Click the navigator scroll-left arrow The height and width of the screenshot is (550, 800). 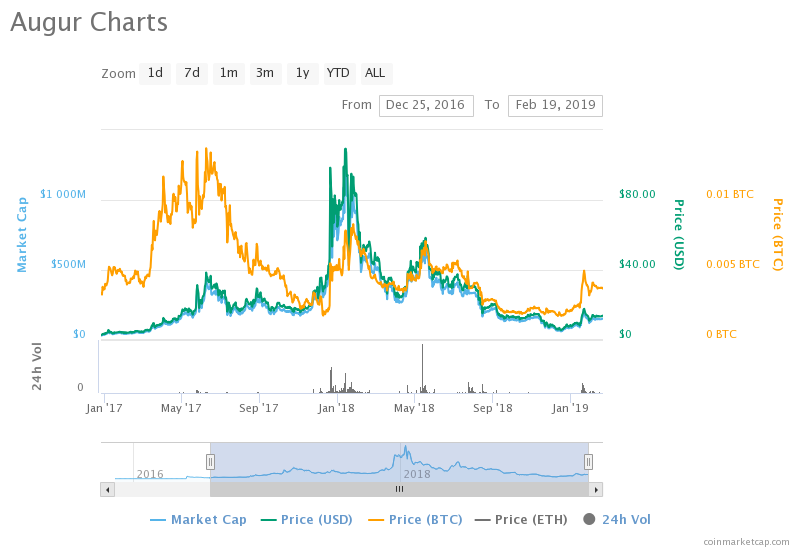tap(107, 489)
